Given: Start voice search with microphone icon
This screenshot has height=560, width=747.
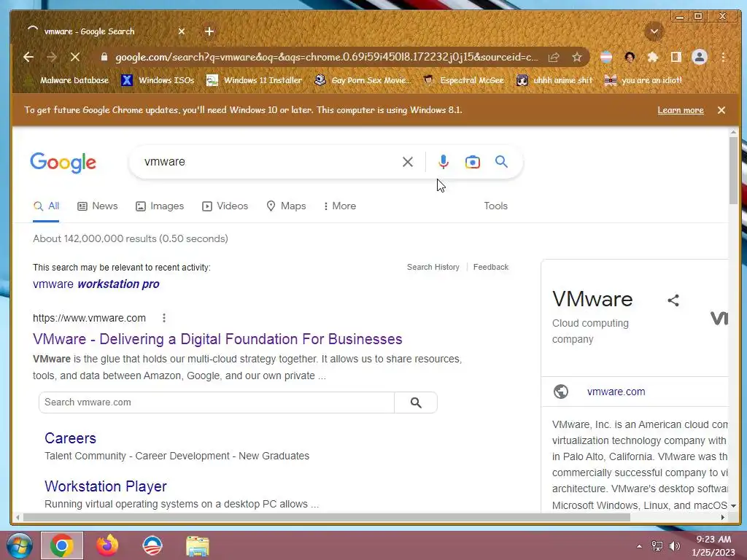Looking at the screenshot, I should pos(443,162).
